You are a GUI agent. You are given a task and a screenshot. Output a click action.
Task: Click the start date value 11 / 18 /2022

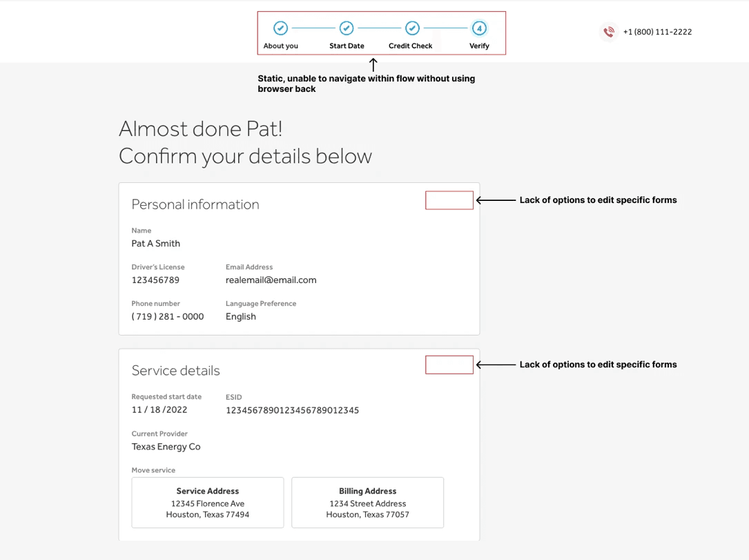pyautogui.click(x=159, y=410)
